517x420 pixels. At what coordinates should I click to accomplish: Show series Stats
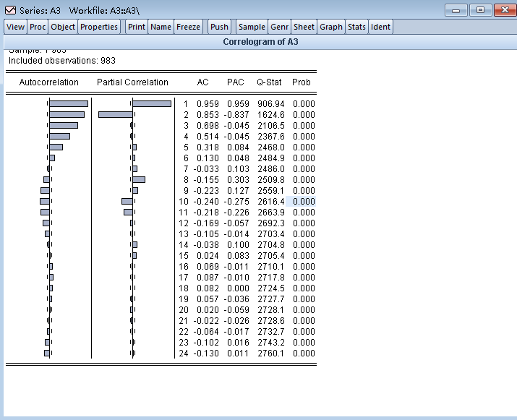(x=356, y=27)
